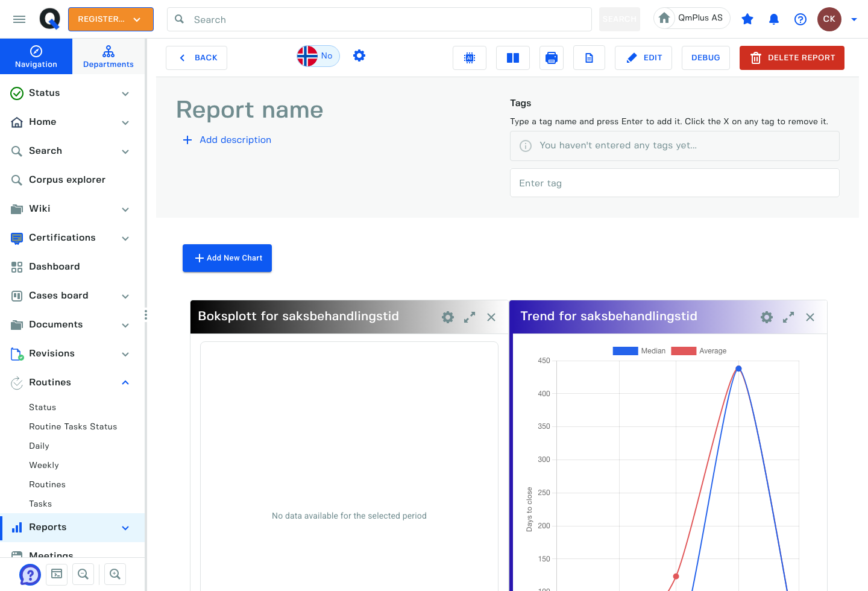Screen dimensions: 868x591
Task: Click the document export icon
Action: pos(589,58)
